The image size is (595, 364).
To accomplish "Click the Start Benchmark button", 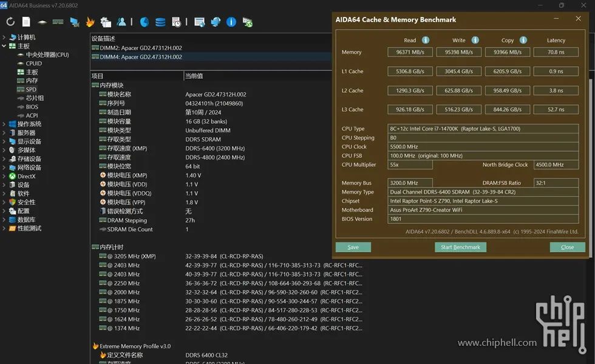I will tap(460, 248).
